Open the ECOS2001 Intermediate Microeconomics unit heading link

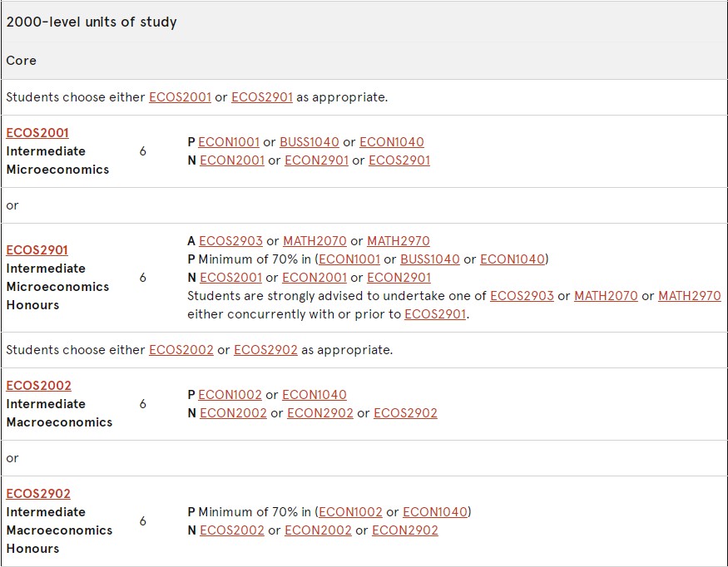[37, 133]
